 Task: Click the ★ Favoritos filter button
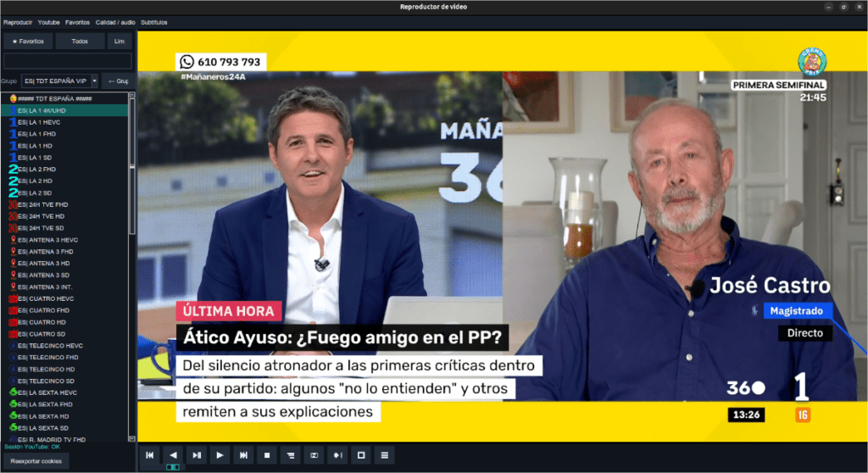(28, 42)
